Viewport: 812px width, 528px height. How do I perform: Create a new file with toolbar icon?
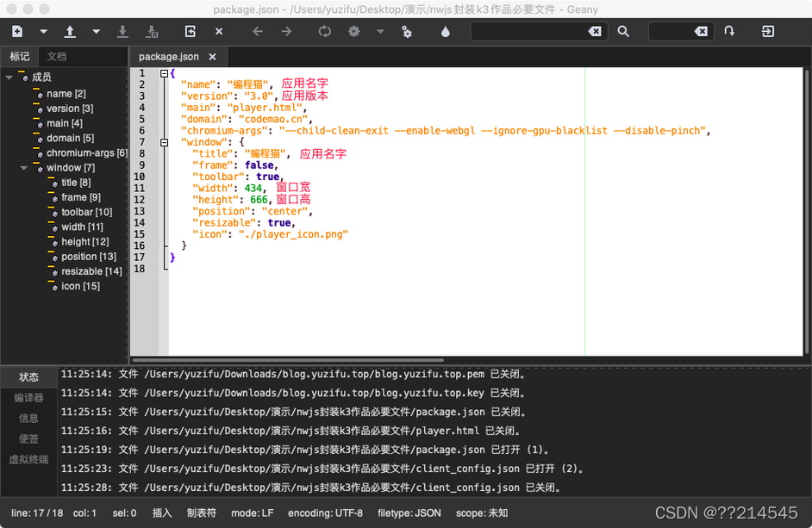click(17, 32)
